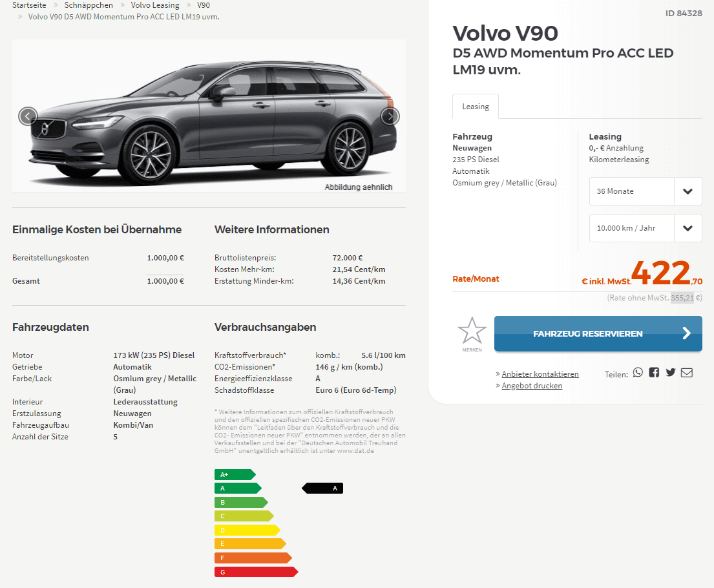Select the 355,21 net rate value
This screenshot has height=588, width=714.
coord(682,298)
